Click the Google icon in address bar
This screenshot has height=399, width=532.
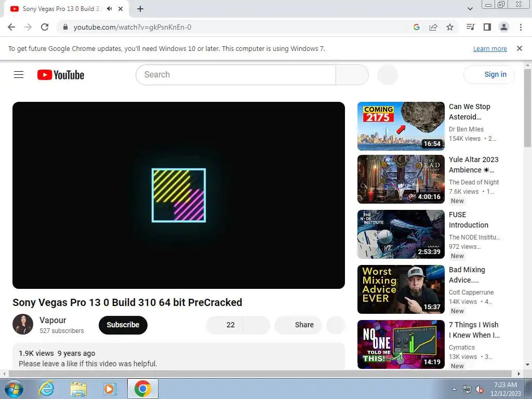417,27
